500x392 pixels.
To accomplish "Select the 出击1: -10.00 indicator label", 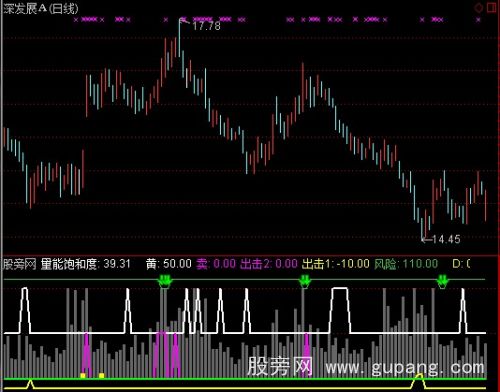I will (336, 264).
